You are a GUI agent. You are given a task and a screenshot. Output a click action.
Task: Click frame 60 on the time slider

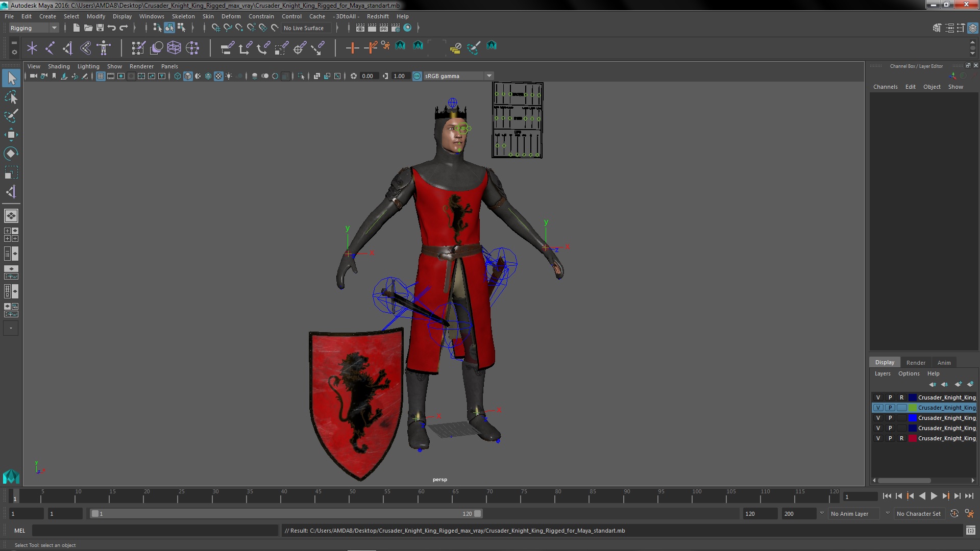pyautogui.click(x=421, y=496)
